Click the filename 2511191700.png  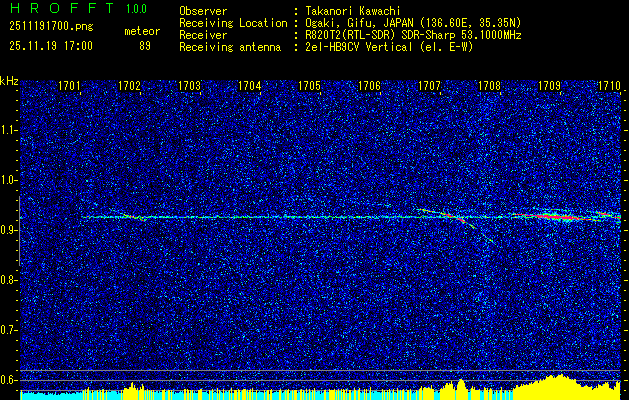(x=51, y=27)
